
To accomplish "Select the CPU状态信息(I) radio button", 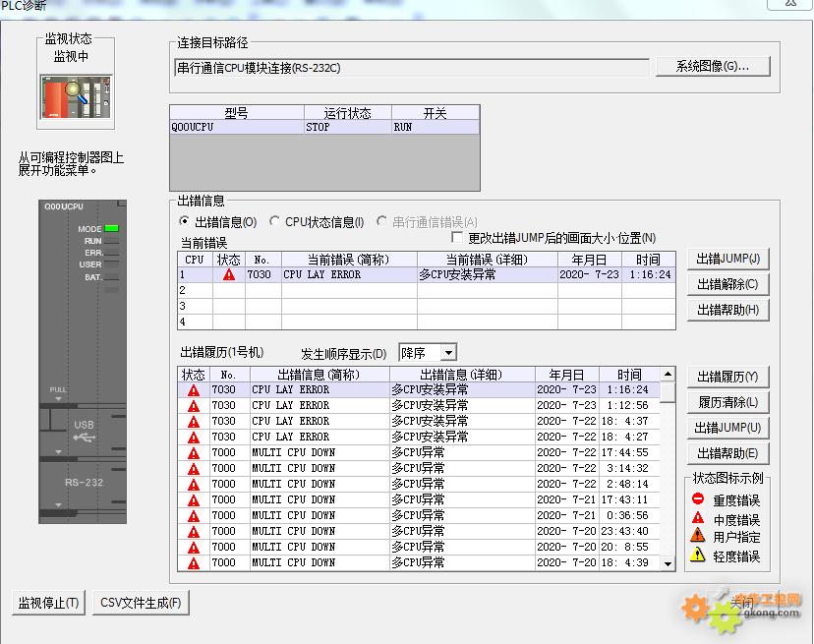I will (274, 222).
